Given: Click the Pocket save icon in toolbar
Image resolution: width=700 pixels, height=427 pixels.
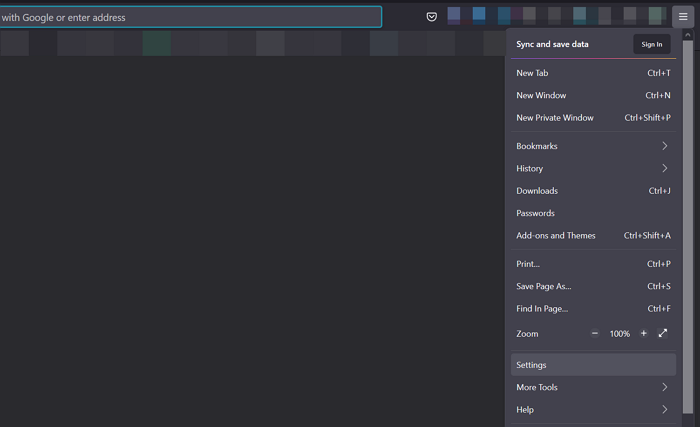Looking at the screenshot, I should click(431, 17).
